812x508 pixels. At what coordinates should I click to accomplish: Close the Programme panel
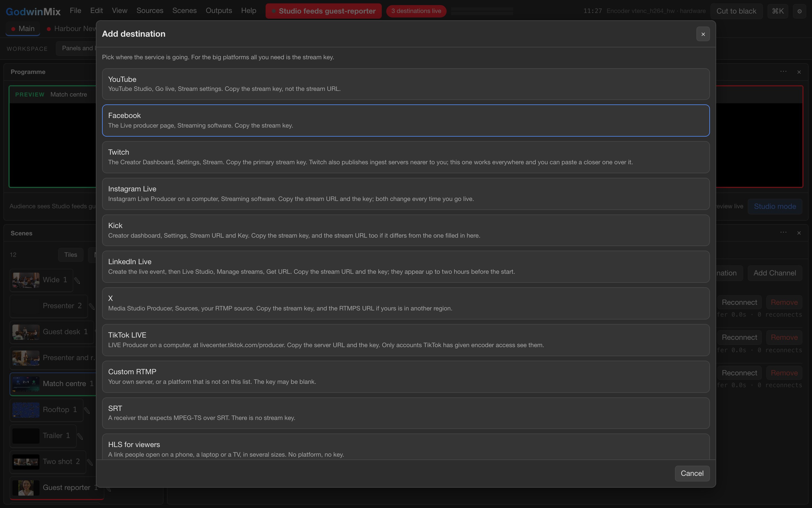coord(799,72)
